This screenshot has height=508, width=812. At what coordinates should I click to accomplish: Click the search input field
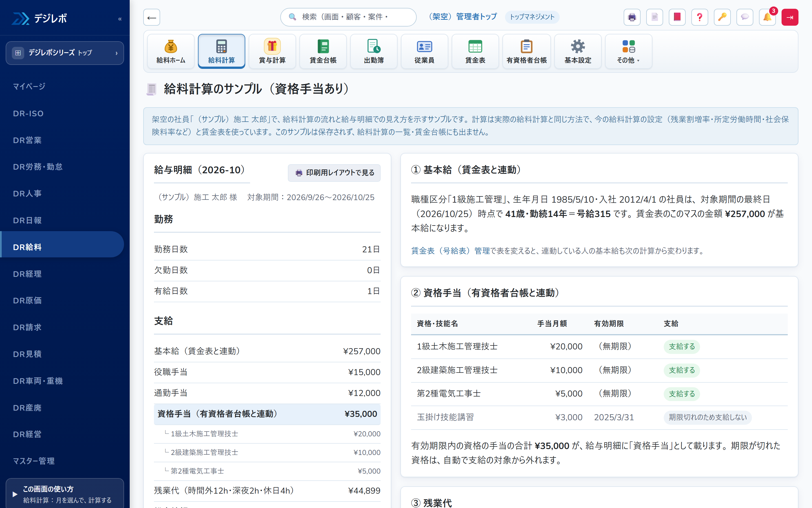tap(348, 17)
